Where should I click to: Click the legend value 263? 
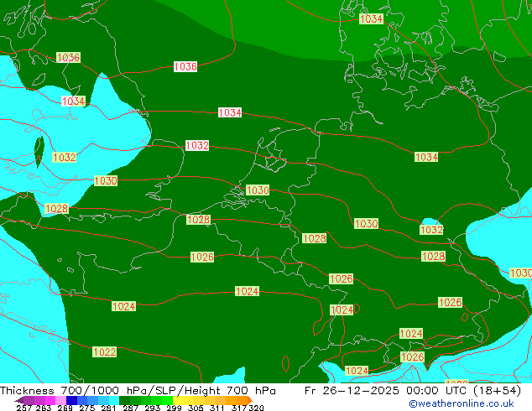pos(44,408)
